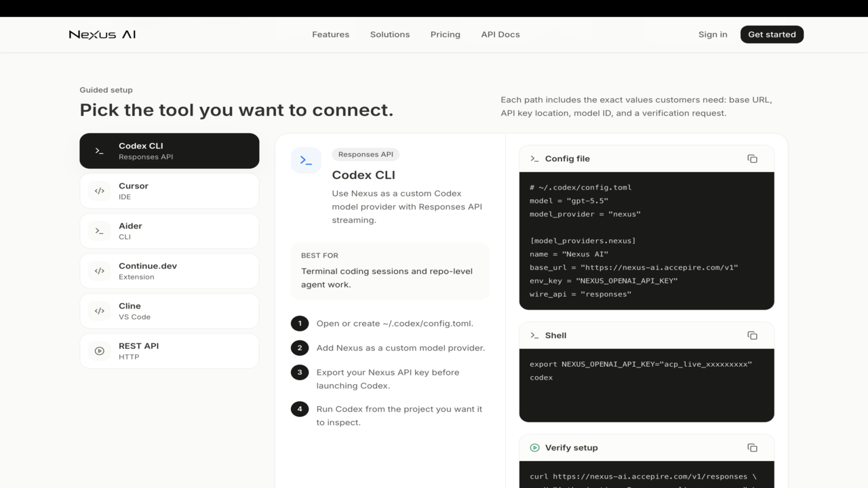Click the curl command in Verify setup
This screenshot has width=868, height=488.
643,476
